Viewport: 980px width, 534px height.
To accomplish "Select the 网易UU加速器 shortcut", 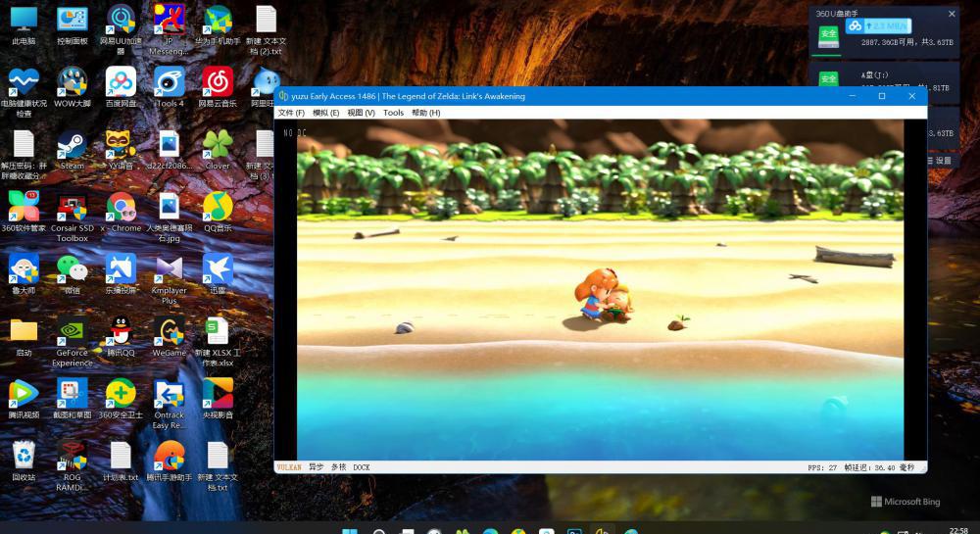I will click(x=121, y=28).
